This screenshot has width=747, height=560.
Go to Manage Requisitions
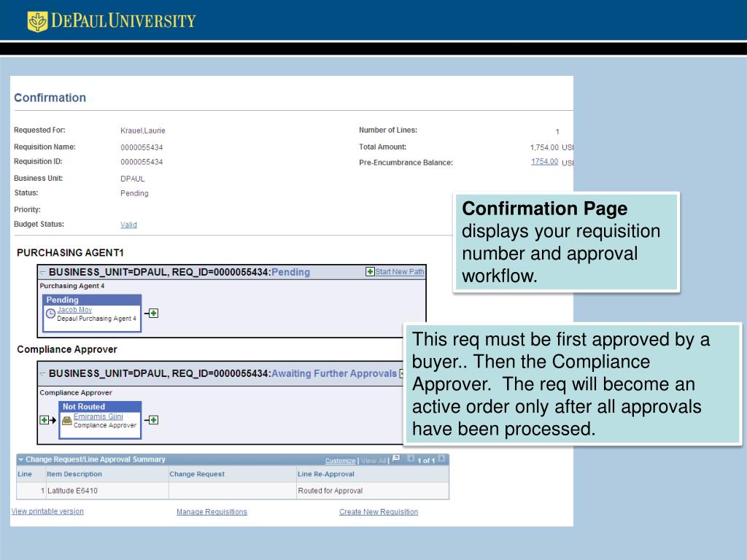coord(212,511)
